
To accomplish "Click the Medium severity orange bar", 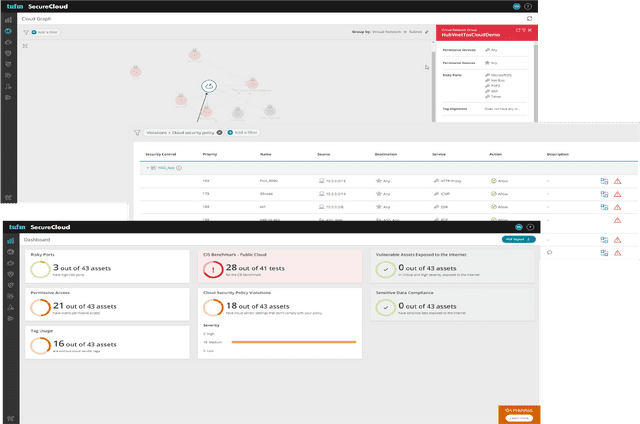I will tap(293, 342).
